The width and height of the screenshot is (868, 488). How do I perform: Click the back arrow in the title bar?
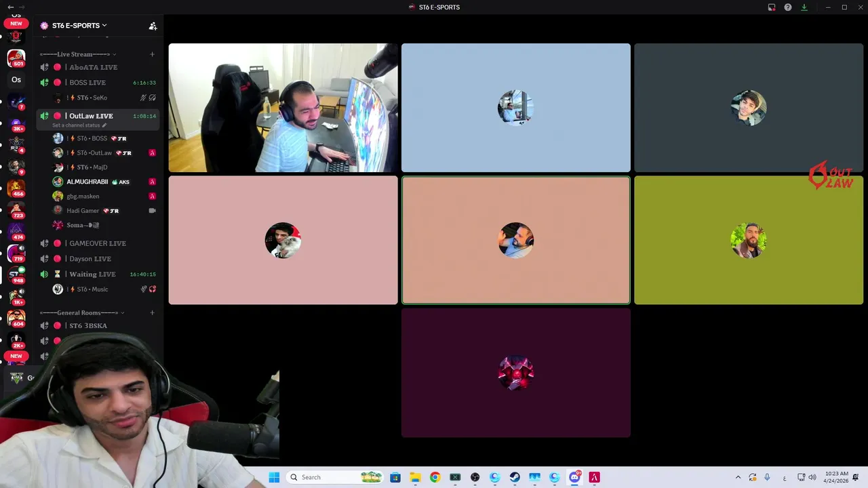pos(10,7)
